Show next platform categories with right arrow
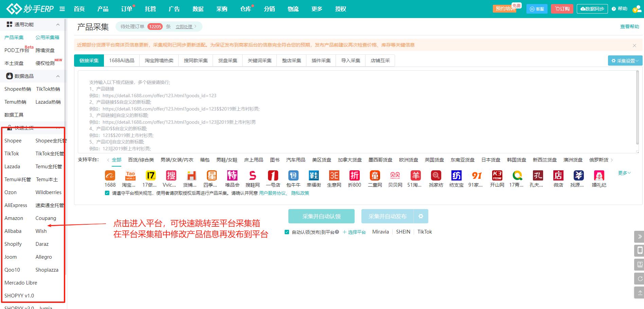Viewport: 644px width, 309px height. [x=612, y=160]
